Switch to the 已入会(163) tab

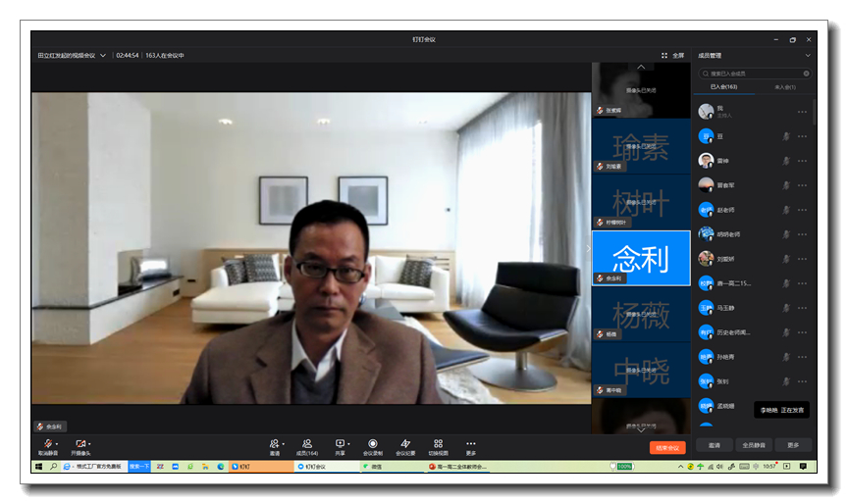pyautogui.click(x=724, y=87)
